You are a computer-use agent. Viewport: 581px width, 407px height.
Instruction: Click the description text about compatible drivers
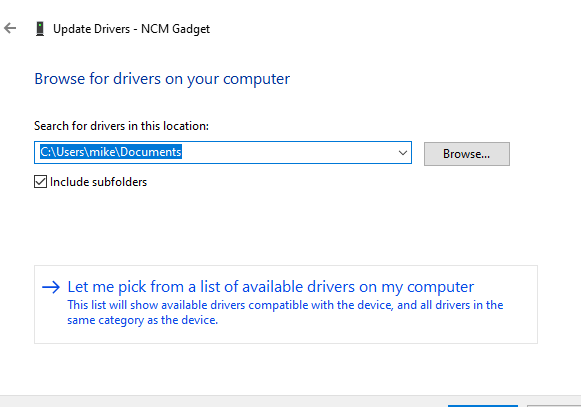coord(285,312)
